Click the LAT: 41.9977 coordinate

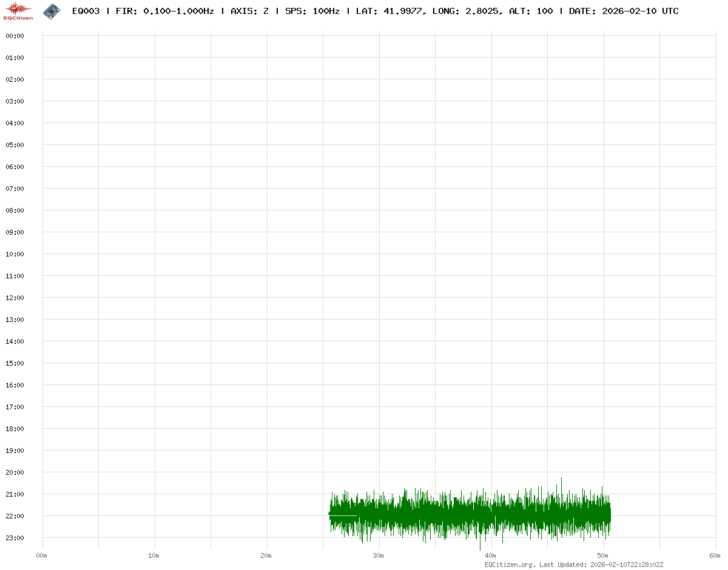[389, 11]
